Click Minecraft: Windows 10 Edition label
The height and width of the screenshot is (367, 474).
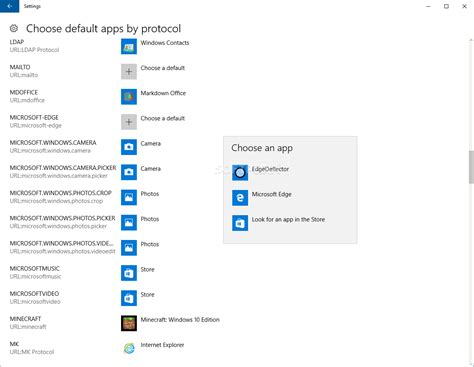point(180,320)
